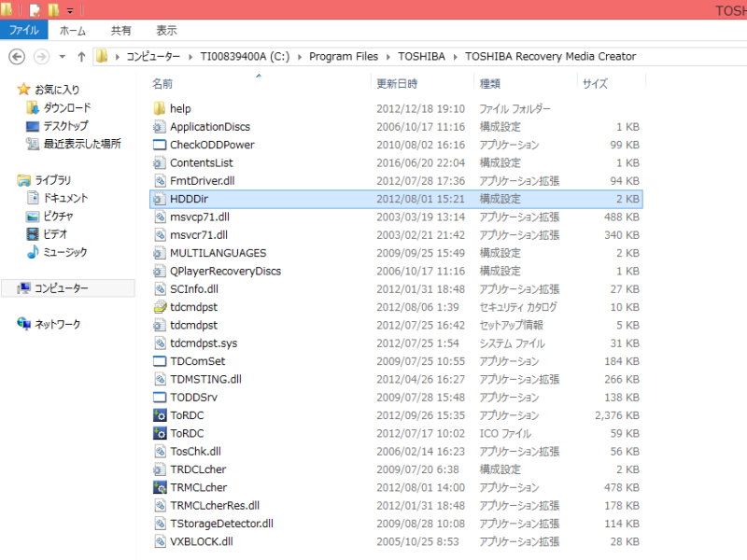
Task: Select the ApplicationDiscs config file icon
Action: click(160, 127)
